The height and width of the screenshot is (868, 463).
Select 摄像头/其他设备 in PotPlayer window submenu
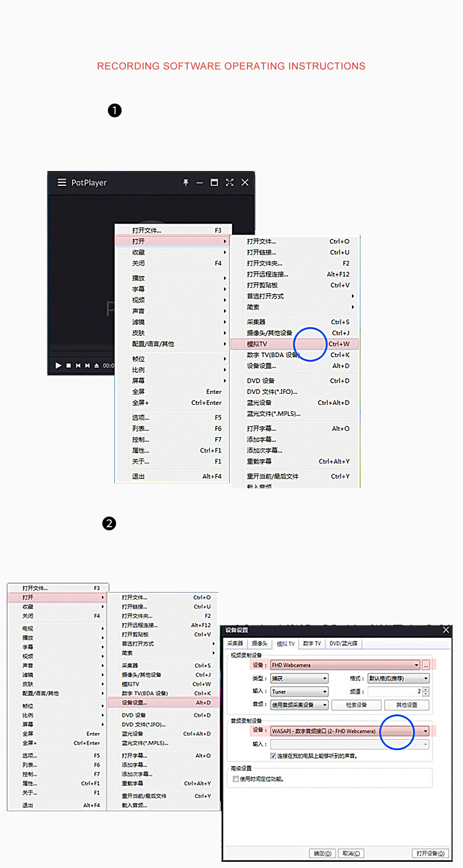tap(294, 333)
